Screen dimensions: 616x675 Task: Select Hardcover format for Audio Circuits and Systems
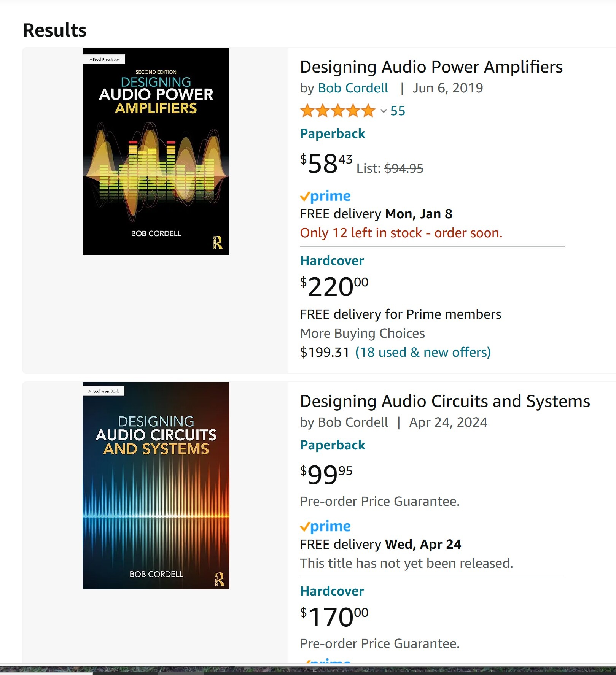click(332, 591)
